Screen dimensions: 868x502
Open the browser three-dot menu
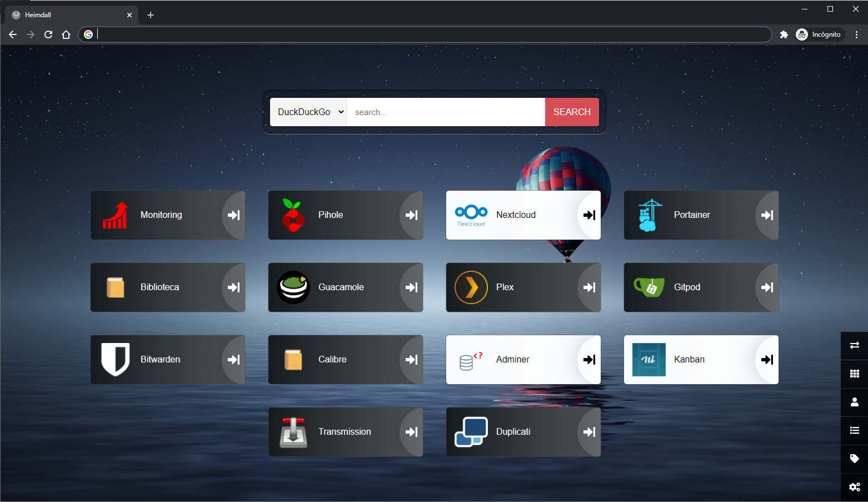coord(857,34)
